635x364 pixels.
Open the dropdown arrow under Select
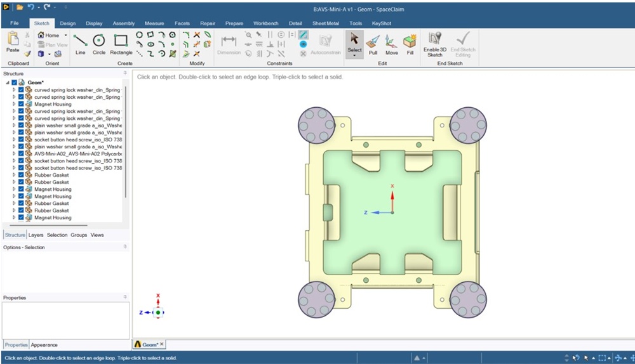tap(354, 55)
